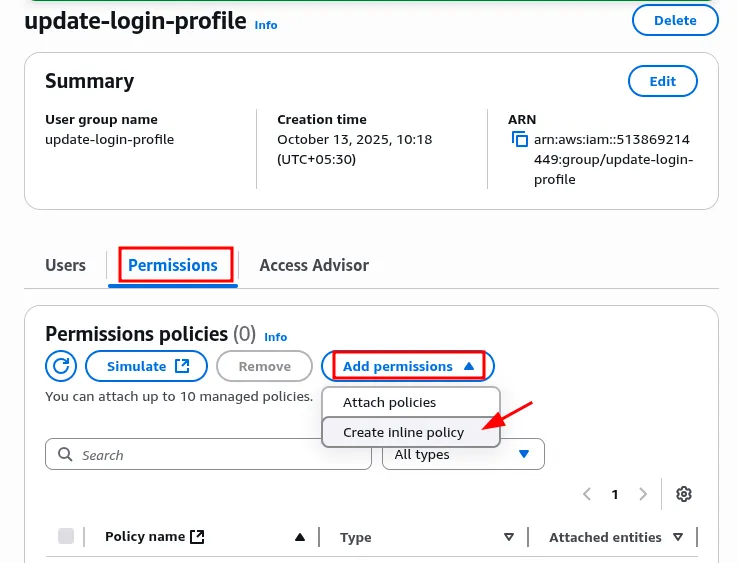Open the Access Advisor tab
The height and width of the screenshot is (563, 738).
click(x=314, y=265)
